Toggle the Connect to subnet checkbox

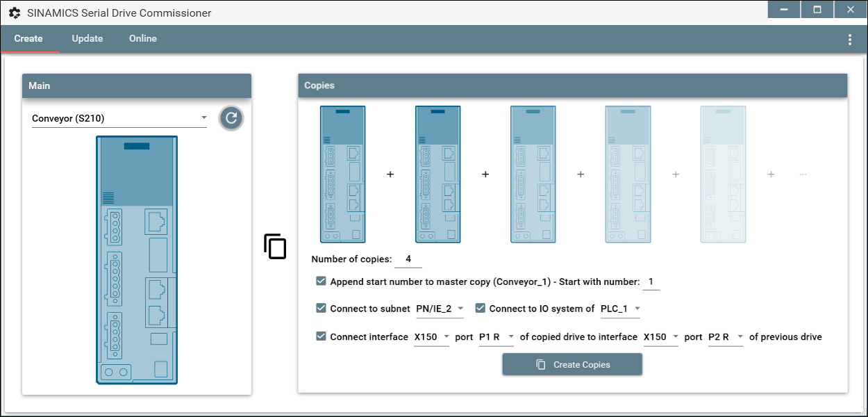[321, 308]
